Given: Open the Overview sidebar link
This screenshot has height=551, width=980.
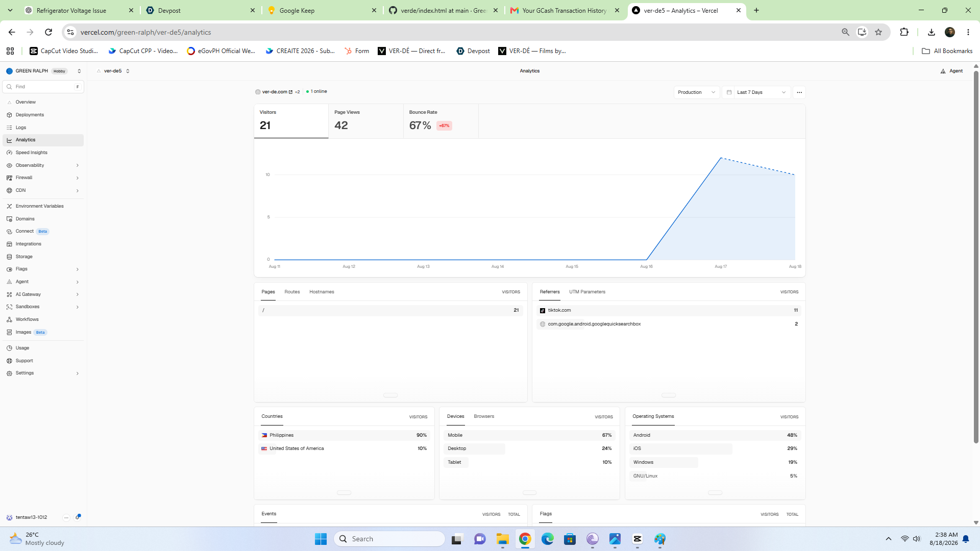Looking at the screenshot, I should [x=43, y=102].
